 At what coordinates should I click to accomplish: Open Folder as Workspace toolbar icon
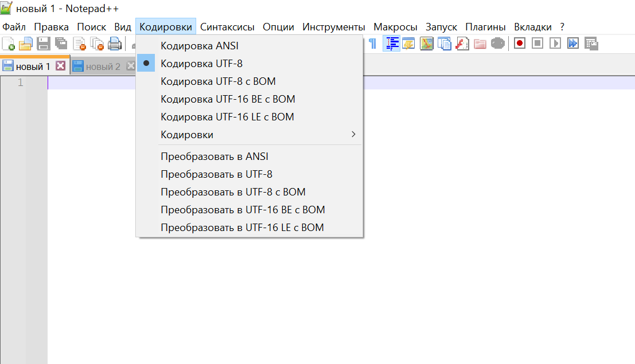click(480, 44)
